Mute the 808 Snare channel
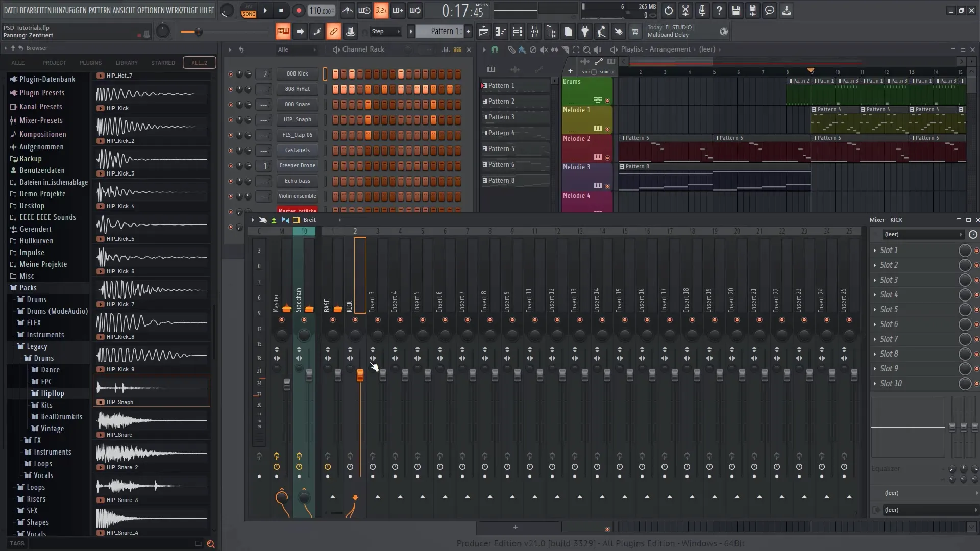Screen dimensions: 980x551 tap(230, 105)
